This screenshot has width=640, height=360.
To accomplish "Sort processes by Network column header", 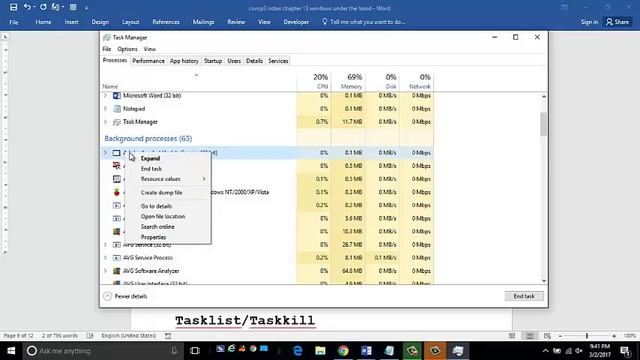I will tap(416, 81).
